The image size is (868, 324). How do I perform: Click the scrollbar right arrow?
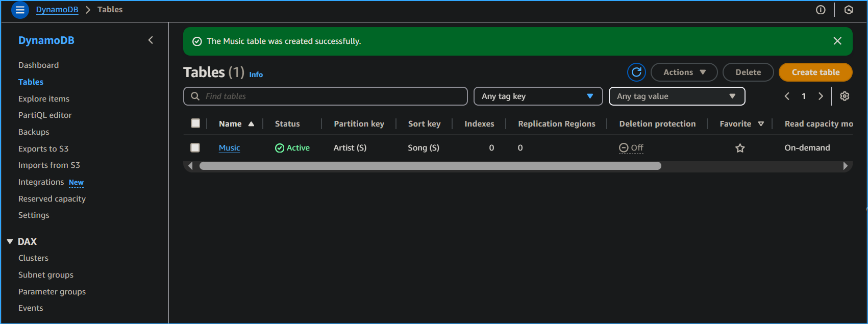point(845,166)
